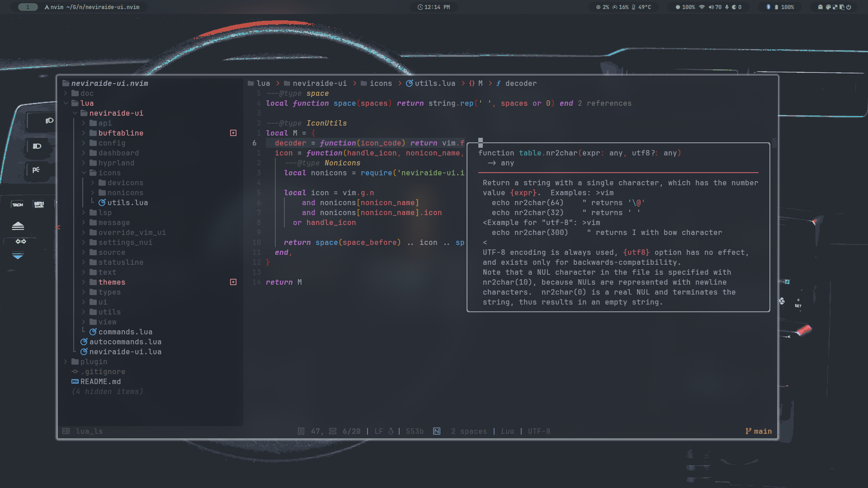The width and height of the screenshot is (868, 488).
Task: Click the modified marker beside buftabline
Action: (233, 133)
